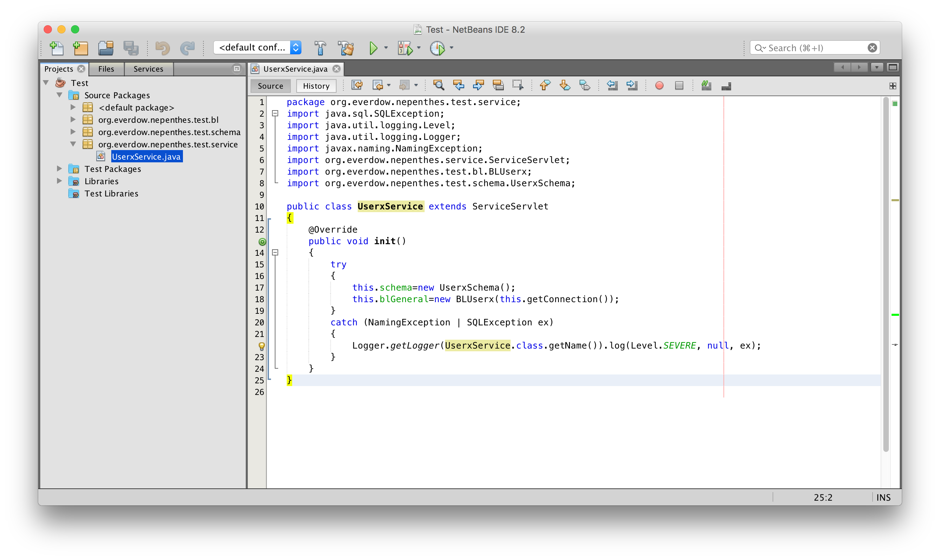Image resolution: width=940 pixels, height=560 pixels.
Task: Switch to the Services tab
Action: tap(148, 69)
